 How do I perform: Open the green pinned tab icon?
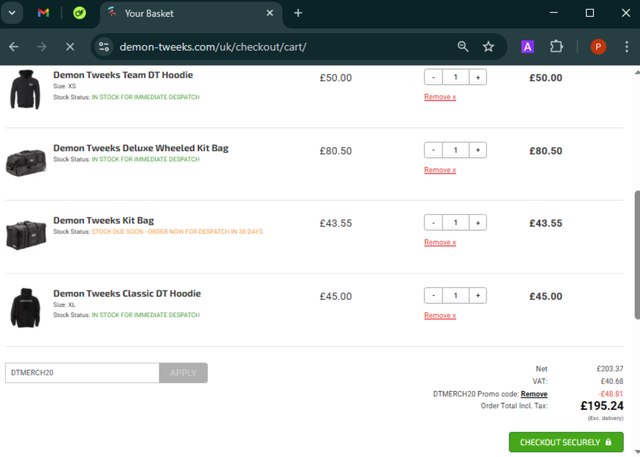tap(80, 13)
